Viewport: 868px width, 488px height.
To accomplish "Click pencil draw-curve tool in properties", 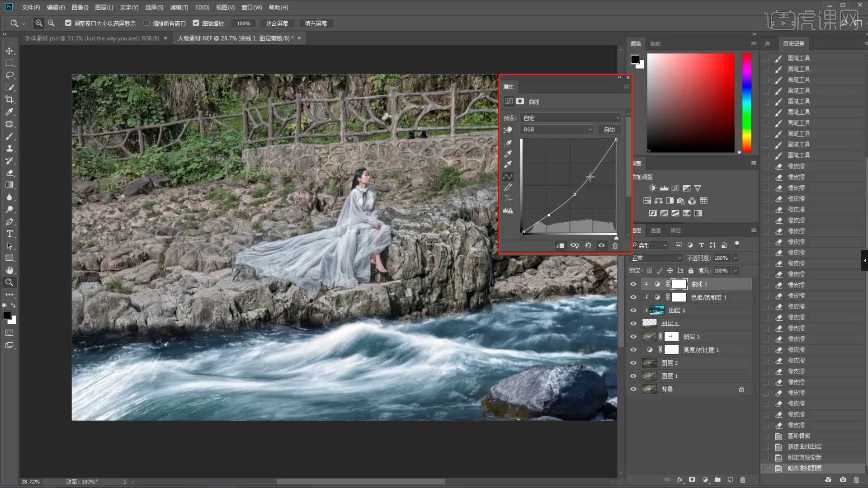I will click(x=508, y=187).
